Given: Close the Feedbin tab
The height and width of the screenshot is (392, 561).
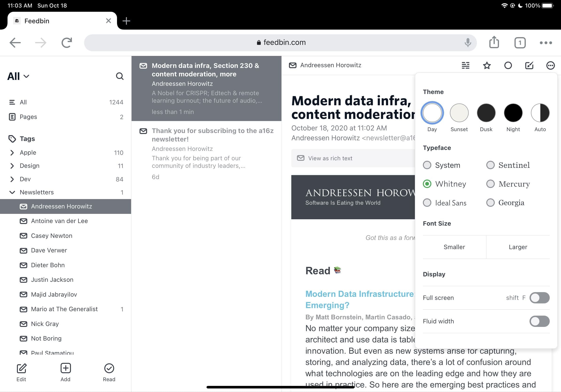Looking at the screenshot, I should 109,21.
